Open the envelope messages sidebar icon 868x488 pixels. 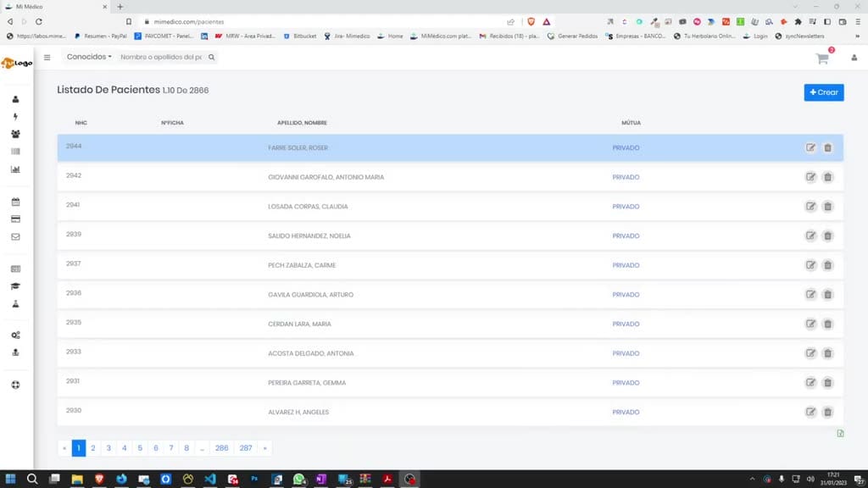point(15,237)
